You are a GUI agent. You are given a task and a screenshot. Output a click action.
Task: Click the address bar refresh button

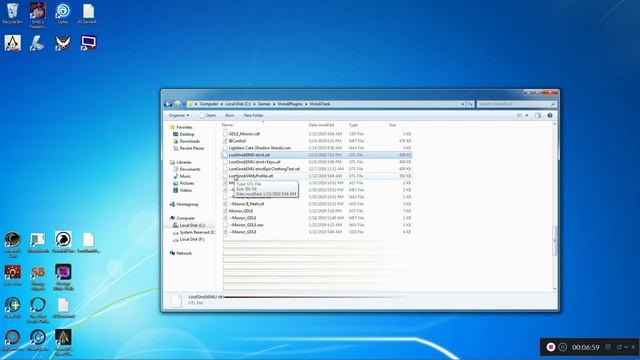pos(470,104)
